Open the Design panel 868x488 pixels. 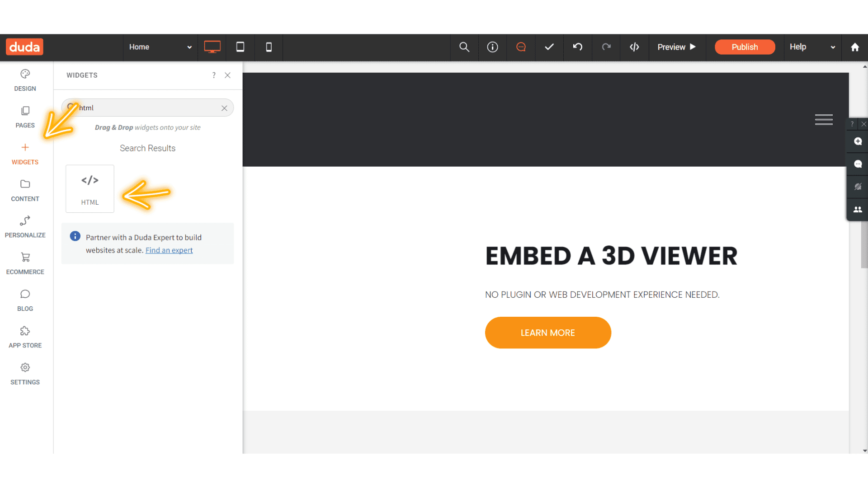25,79
